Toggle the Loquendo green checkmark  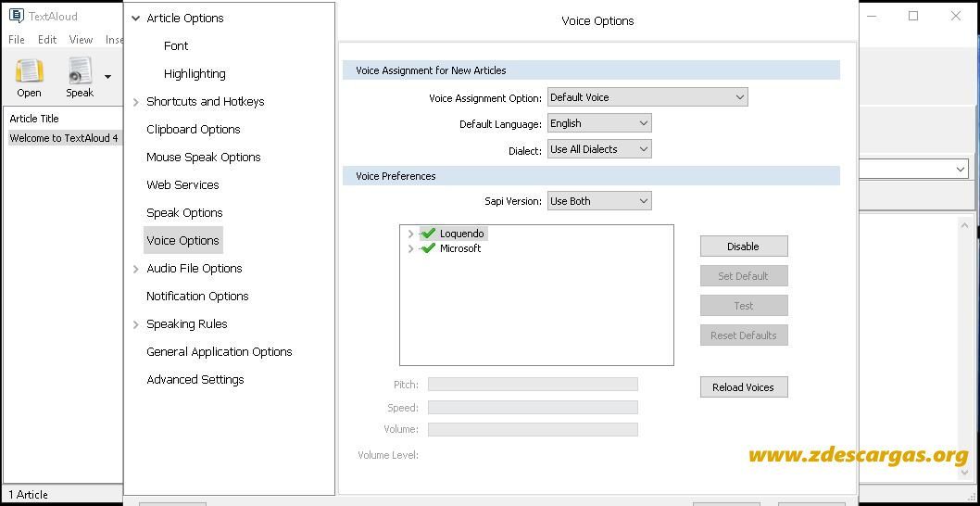428,234
